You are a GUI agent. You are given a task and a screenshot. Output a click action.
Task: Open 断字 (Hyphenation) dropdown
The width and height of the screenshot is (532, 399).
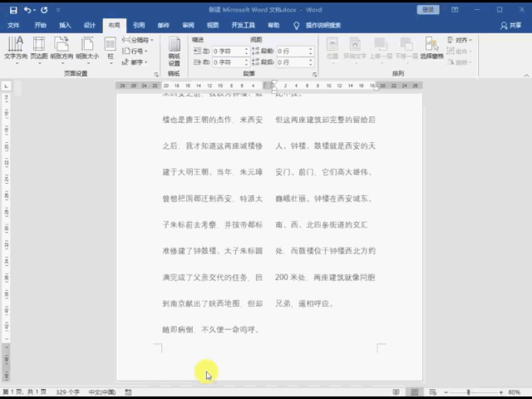[x=135, y=62]
